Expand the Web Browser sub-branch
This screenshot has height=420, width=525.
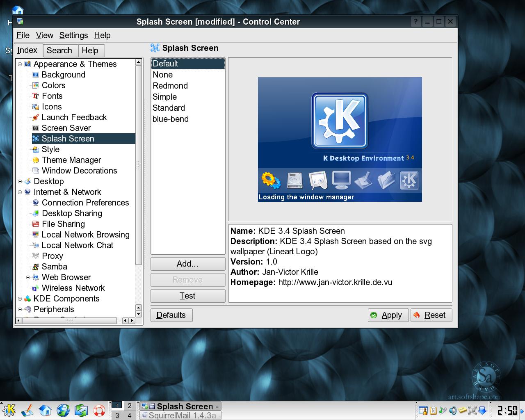tap(28, 277)
